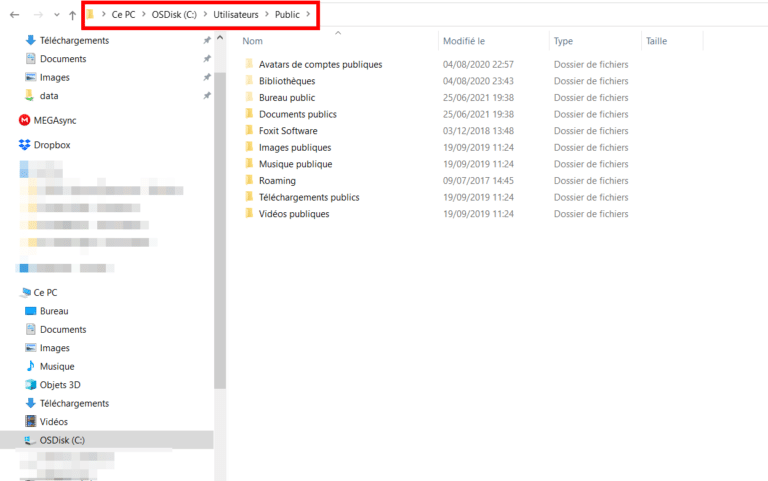This screenshot has width=768, height=481.
Task: Open 'Objets 3D' under Ce PC
Action: 60,385
